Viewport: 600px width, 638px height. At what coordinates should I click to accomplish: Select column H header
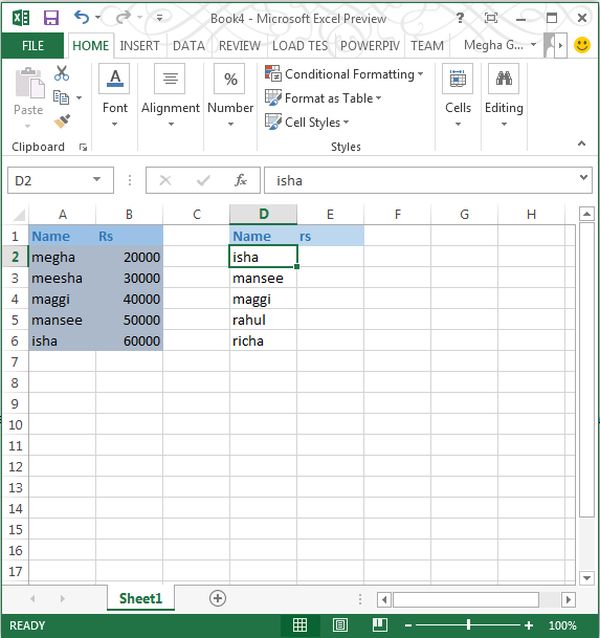coord(531,214)
